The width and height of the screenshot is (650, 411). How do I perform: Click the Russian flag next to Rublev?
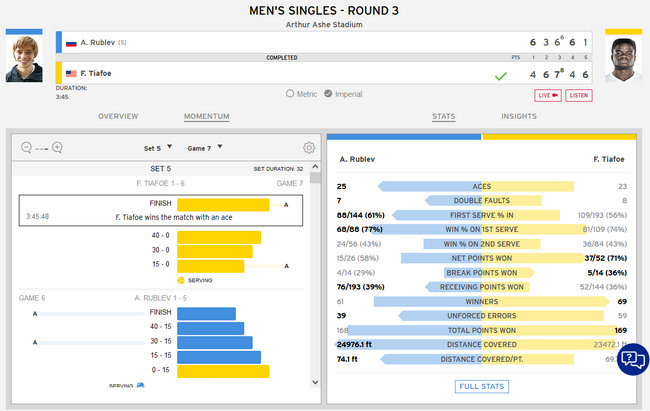click(71, 43)
